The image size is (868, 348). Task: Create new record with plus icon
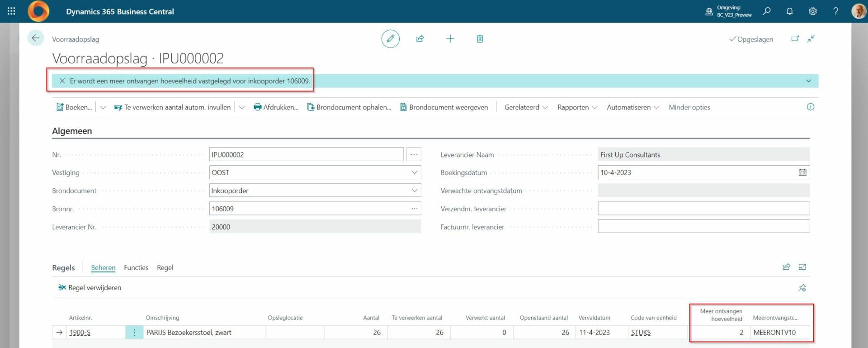(x=450, y=39)
